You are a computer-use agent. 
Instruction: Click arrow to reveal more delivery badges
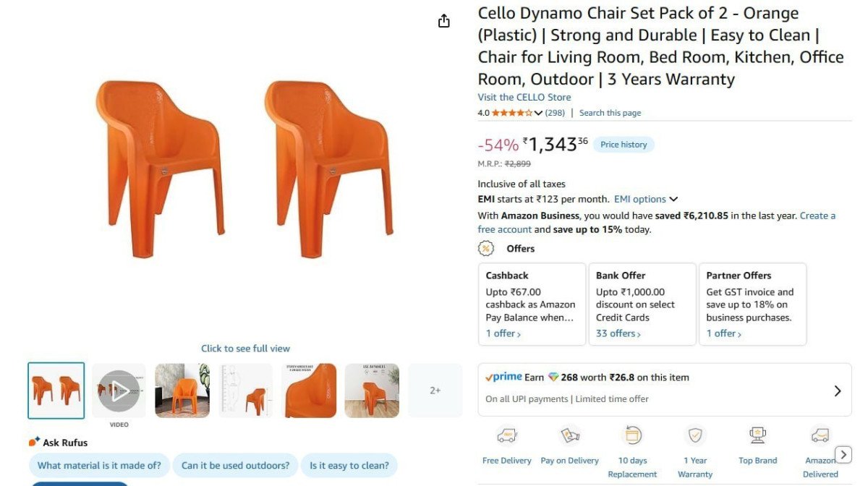click(843, 453)
